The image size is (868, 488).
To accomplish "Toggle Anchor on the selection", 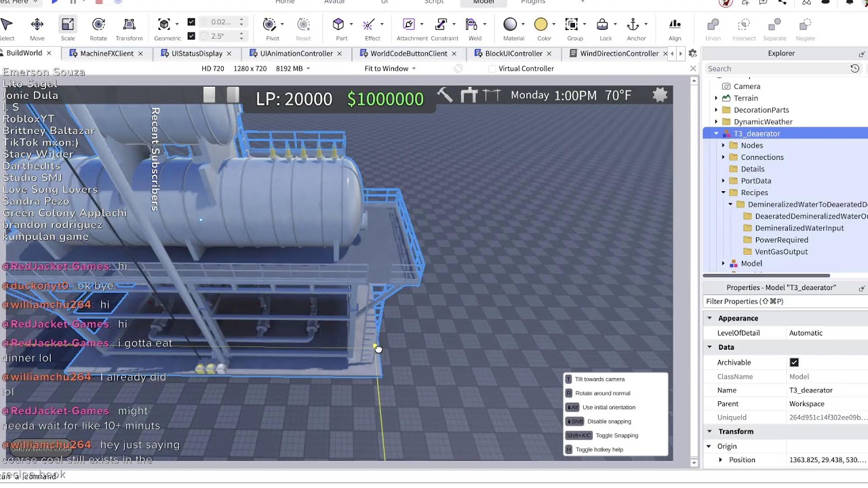I will [x=633, y=25].
